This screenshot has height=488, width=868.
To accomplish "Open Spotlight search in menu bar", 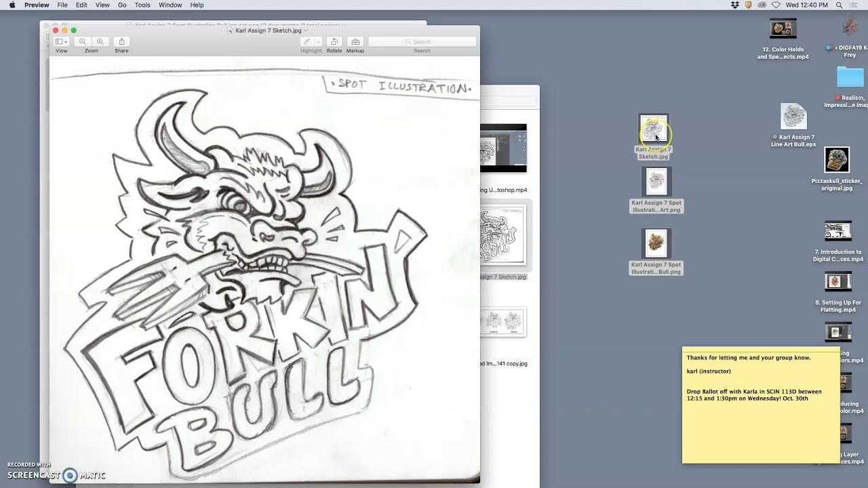I will (840, 5).
